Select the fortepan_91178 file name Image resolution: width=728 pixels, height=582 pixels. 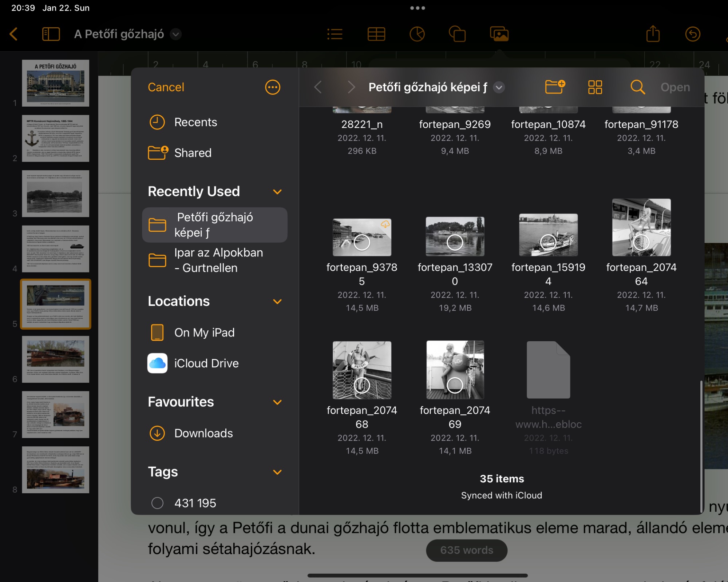(641, 124)
